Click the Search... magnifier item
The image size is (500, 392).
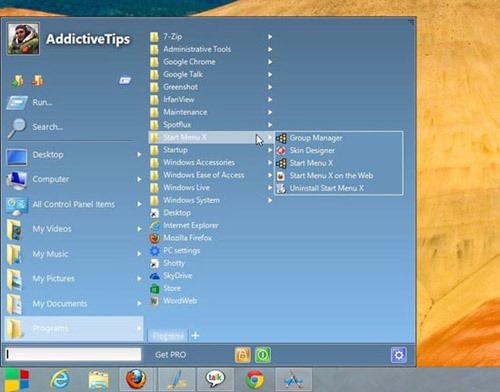click(35, 127)
